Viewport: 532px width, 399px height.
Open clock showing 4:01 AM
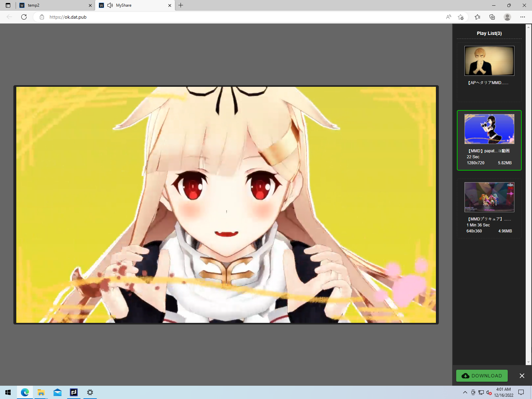(503, 392)
